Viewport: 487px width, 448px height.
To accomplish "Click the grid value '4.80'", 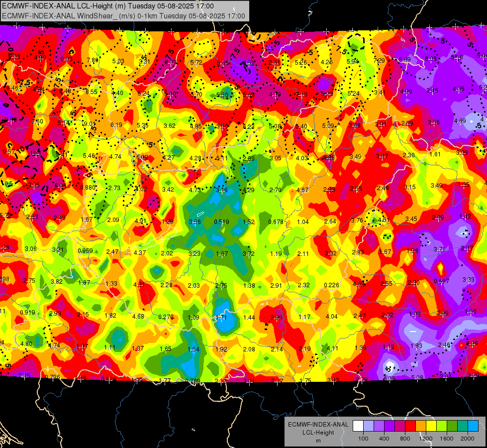I will pyautogui.click(x=26, y=344).
